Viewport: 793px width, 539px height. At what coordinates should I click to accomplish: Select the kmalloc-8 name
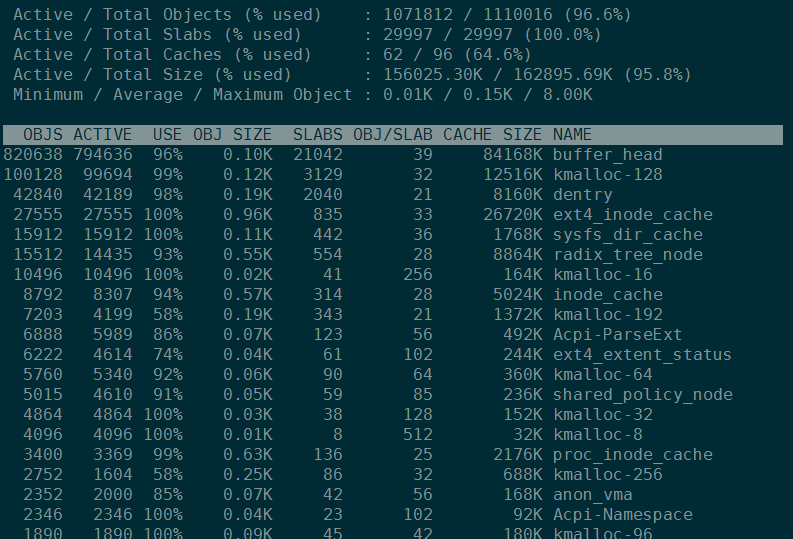(598, 434)
